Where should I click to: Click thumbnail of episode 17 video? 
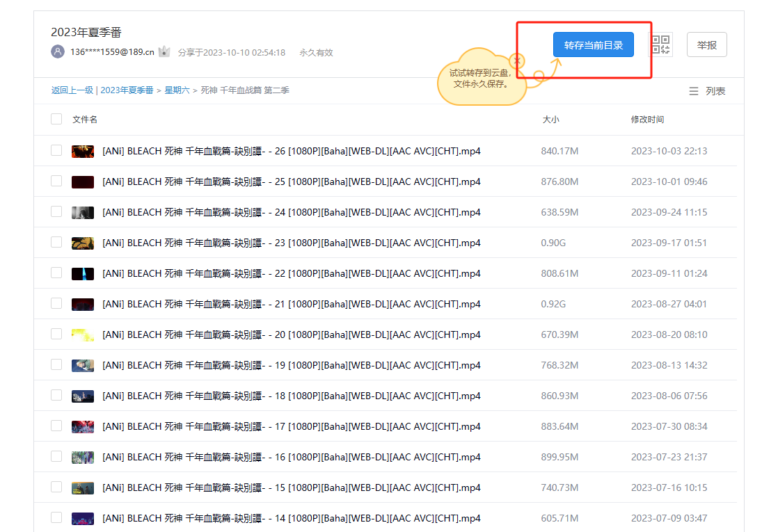pyautogui.click(x=83, y=426)
